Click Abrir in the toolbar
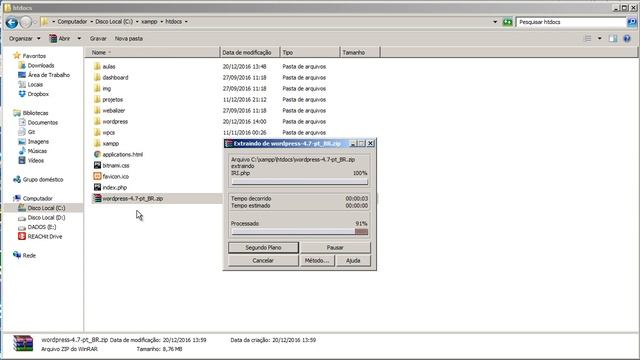The height and width of the screenshot is (360, 640). click(x=60, y=38)
